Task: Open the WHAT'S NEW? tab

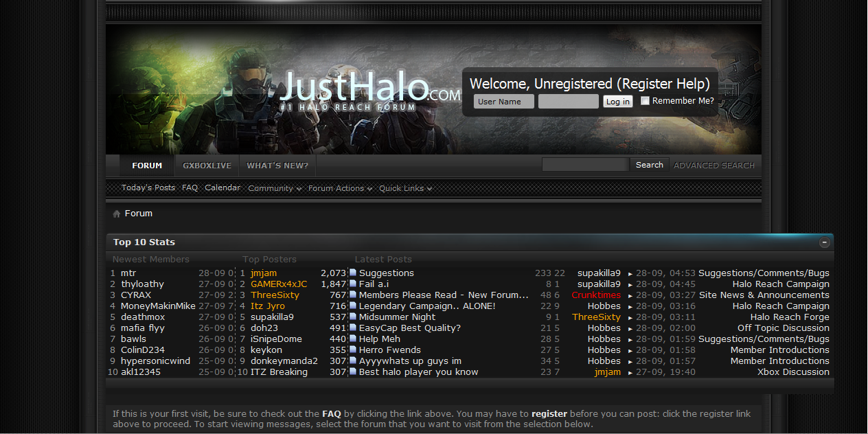Action: pyautogui.click(x=277, y=165)
